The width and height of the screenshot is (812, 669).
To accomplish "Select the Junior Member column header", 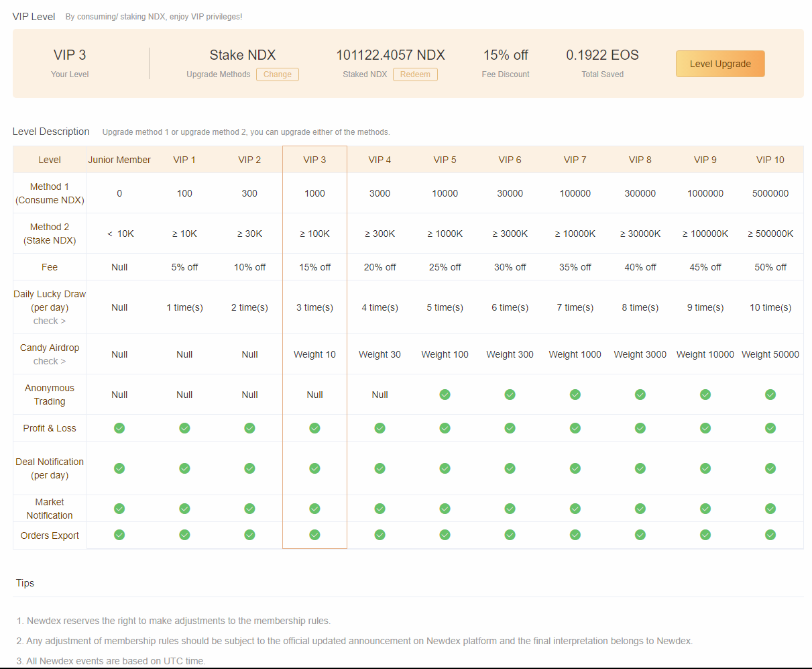I will click(119, 160).
